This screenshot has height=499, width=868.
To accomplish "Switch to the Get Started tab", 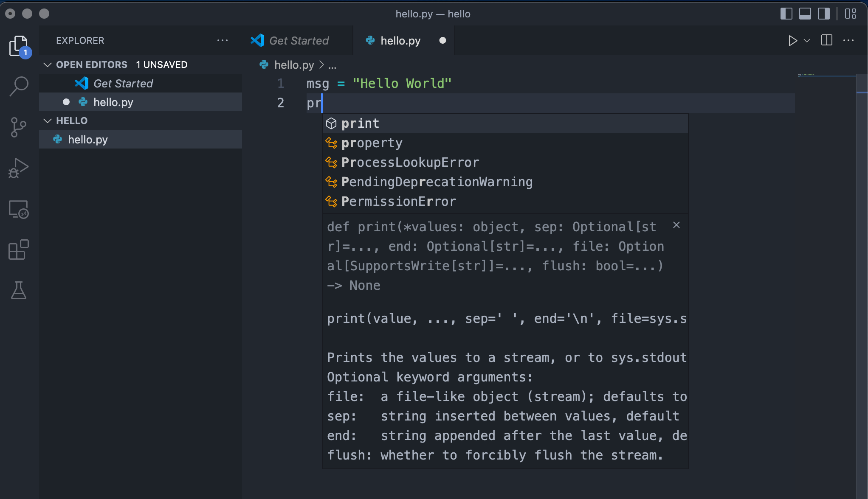I will coord(299,40).
